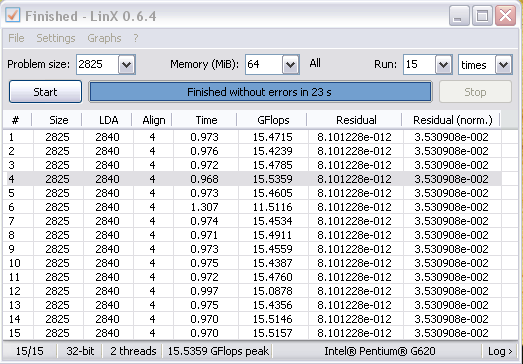Sort by the GFlops column header

point(272,120)
